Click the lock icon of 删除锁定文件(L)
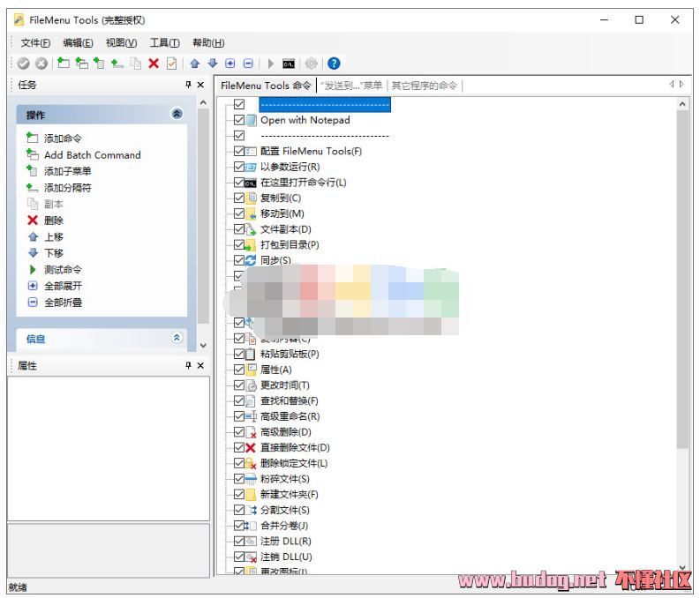Screen dimensions: 700x598 click(251, 463)
